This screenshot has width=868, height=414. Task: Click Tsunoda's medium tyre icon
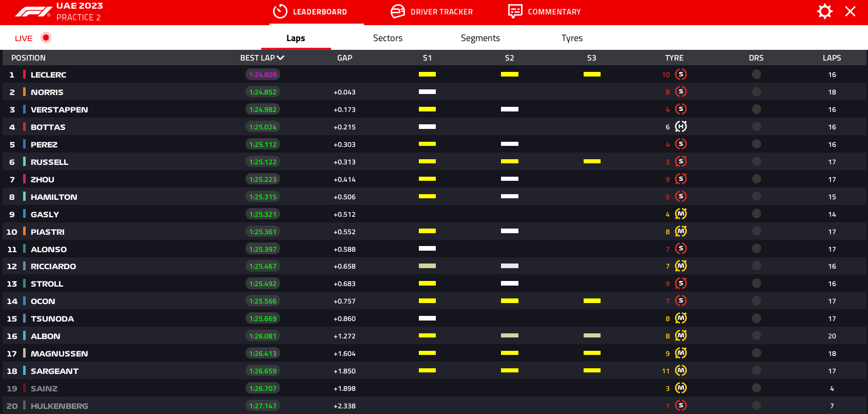(681, 318)
